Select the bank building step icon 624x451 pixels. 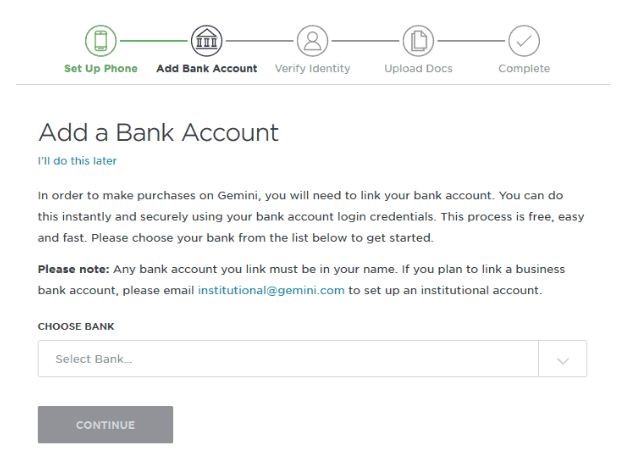click(x=207, y=41)
